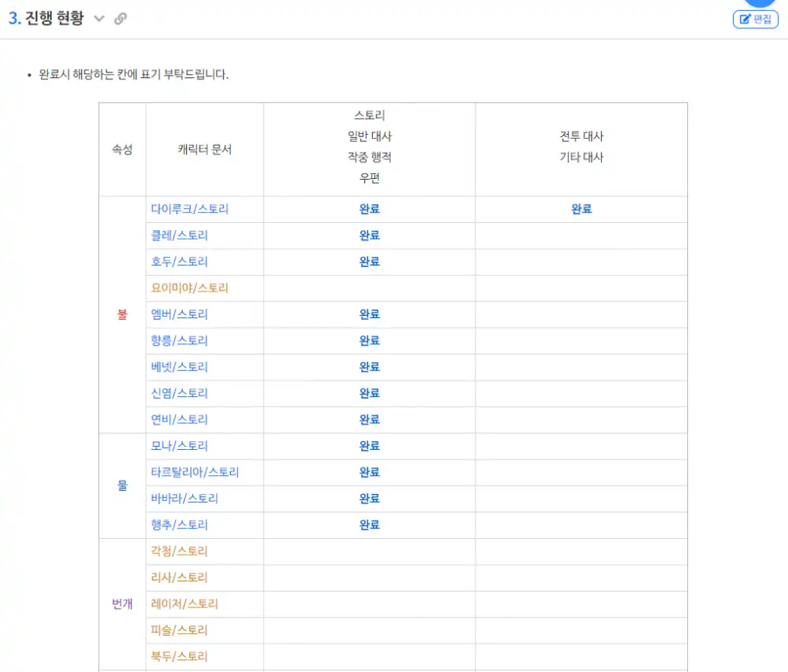The height and width of the screenshot is (672, 788).
Task: Collapse the 진행 현황 section chevron
Action: [99, 19]
